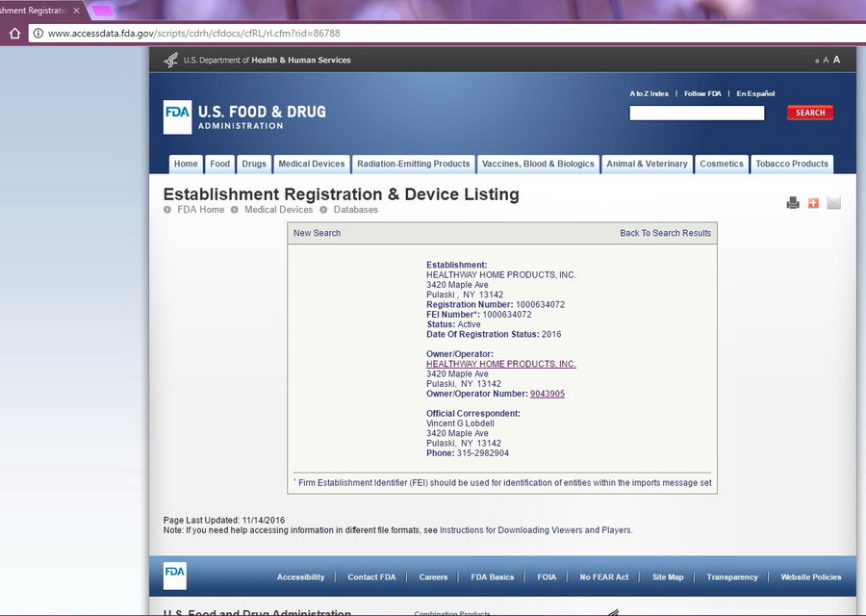Click the site info icon in address bar
The height and width of the screenshot is (616, 866).
[38, 33]
